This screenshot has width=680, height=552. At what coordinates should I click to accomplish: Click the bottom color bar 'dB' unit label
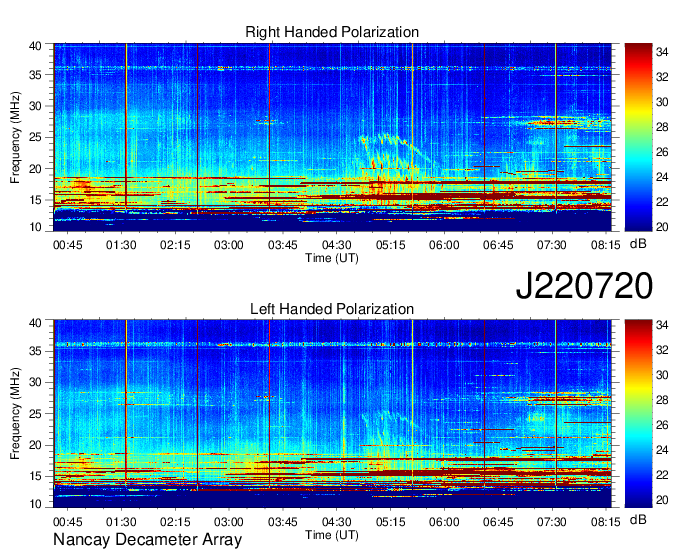(638, 519)
